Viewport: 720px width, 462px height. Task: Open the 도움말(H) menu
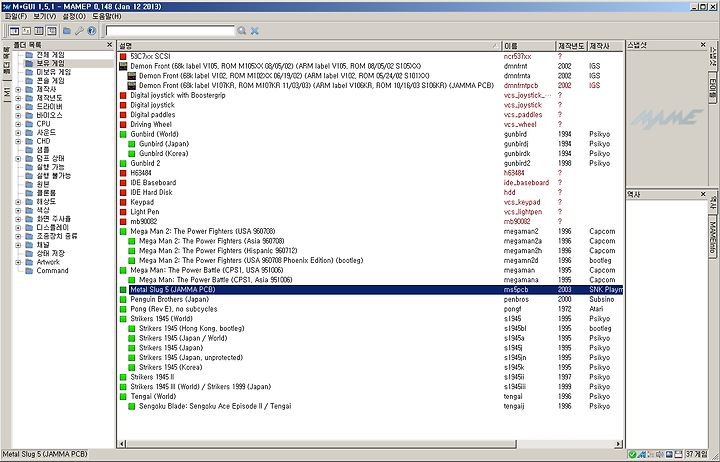(x=107, y=16)
